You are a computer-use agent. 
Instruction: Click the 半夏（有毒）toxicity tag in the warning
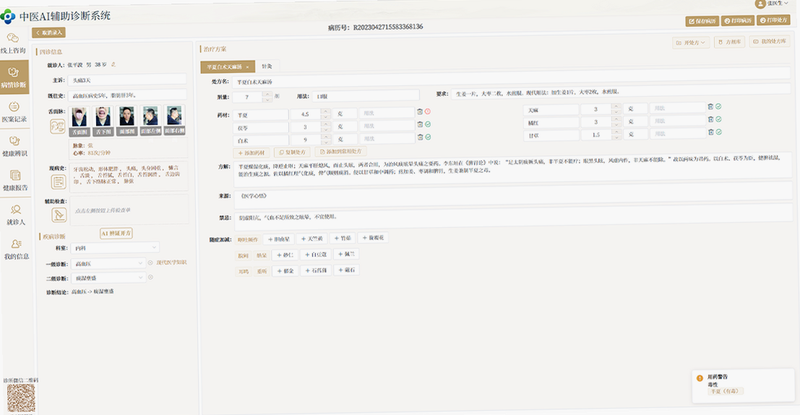click(725, 391)
